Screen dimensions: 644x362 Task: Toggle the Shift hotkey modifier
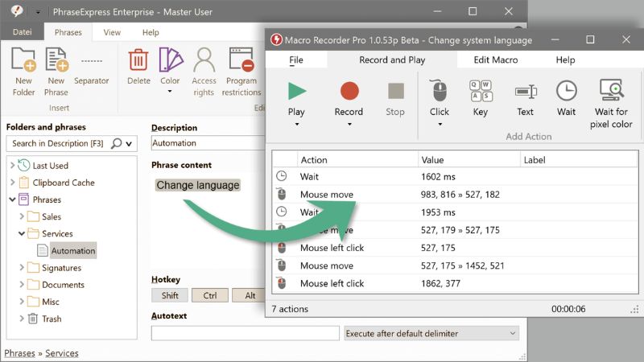[170, 295]
